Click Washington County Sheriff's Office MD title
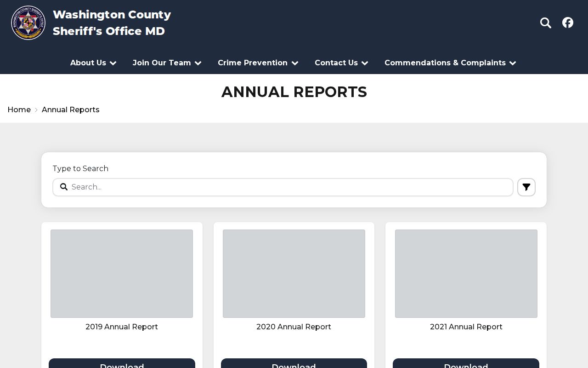588x368 pixels. click(112, 23)
